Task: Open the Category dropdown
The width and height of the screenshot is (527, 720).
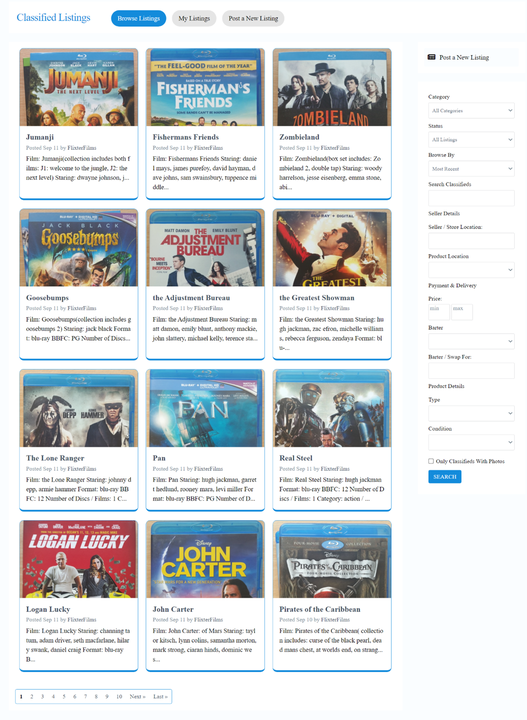Action: pyautogui.click(x=471, y=111)
